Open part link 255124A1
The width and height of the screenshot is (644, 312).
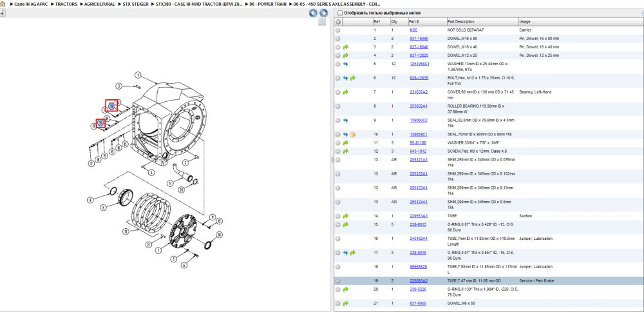point(418,202)
